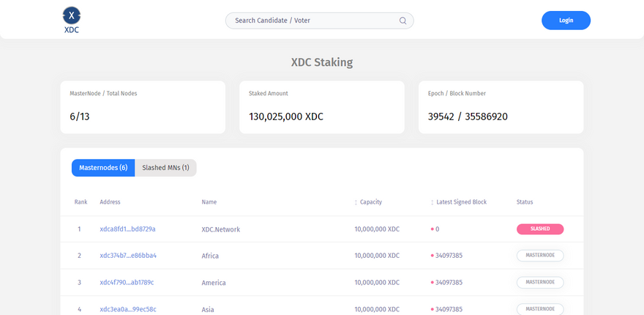Click the Staked Amount card
Screen dimensions: 644x315
[x=321, y=107]
